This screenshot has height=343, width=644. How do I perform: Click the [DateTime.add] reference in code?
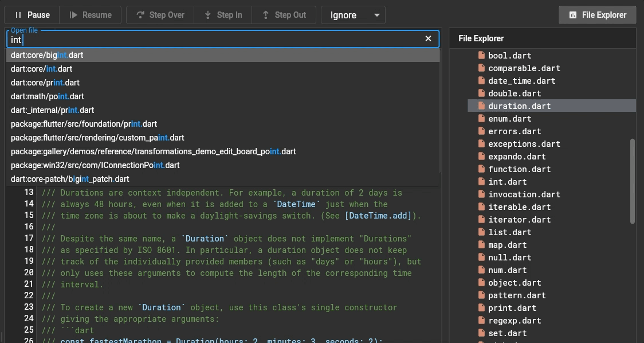tap(378, 216)
